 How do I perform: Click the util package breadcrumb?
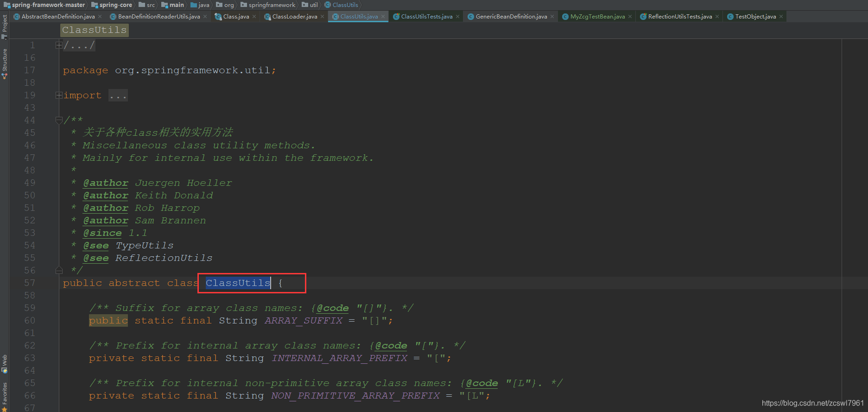click(x=310, y=5)
